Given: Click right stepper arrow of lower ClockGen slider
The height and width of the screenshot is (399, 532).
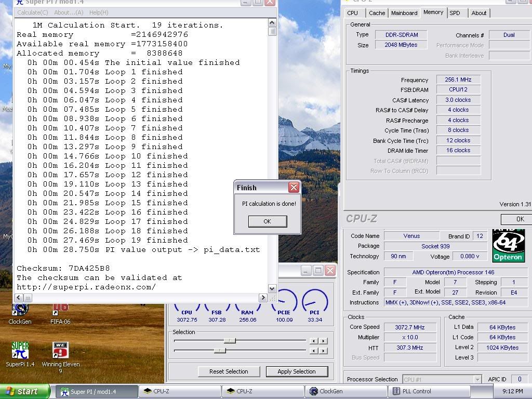Looking at the screenshot, I should pos(324,351).
